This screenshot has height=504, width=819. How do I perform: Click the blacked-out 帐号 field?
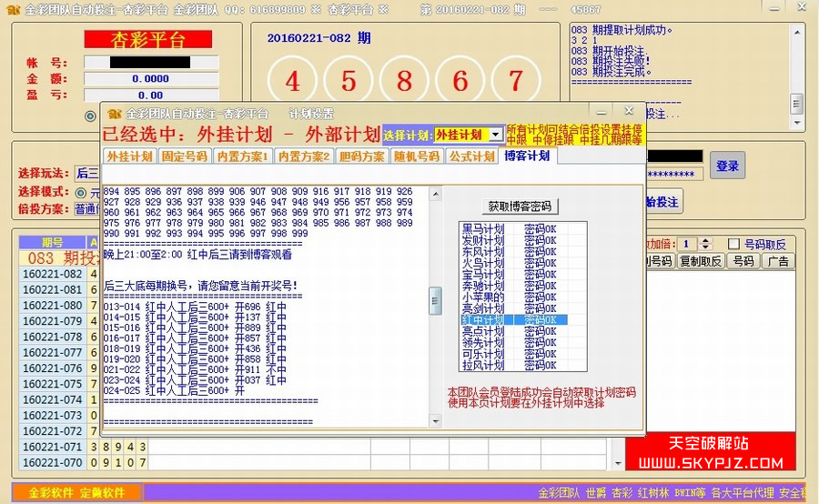[151, 63]
